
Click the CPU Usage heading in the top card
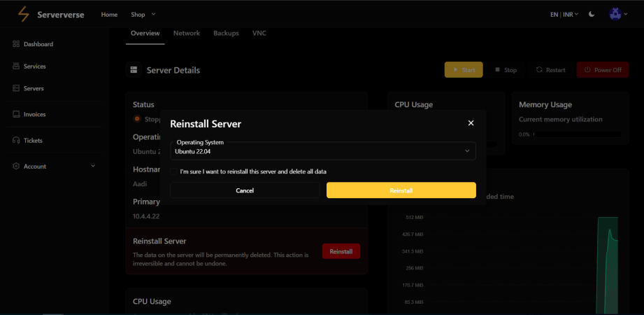point(413,104)
